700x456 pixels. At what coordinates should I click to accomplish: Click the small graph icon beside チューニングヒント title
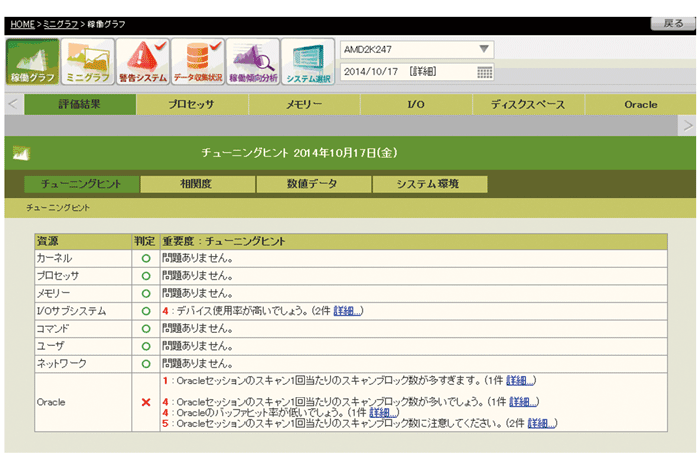tap(20, 153)
